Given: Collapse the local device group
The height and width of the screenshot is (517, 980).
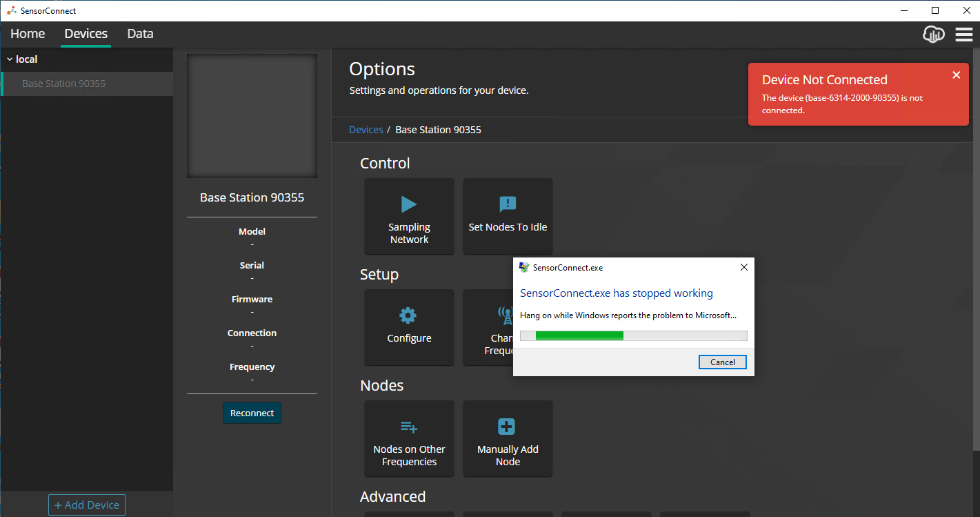Looking at the screenshot, I should pos(10,59).
